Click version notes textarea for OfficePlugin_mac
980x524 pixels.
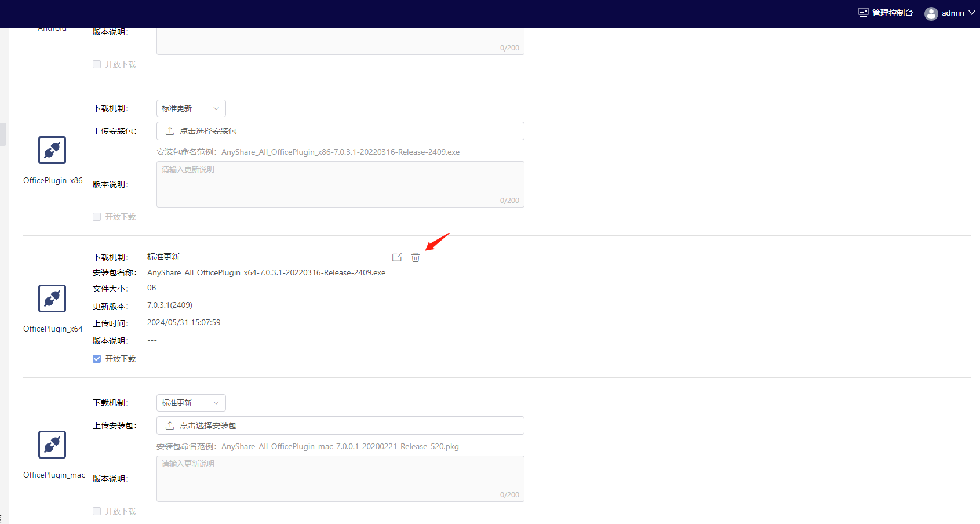tap(340, 478)
